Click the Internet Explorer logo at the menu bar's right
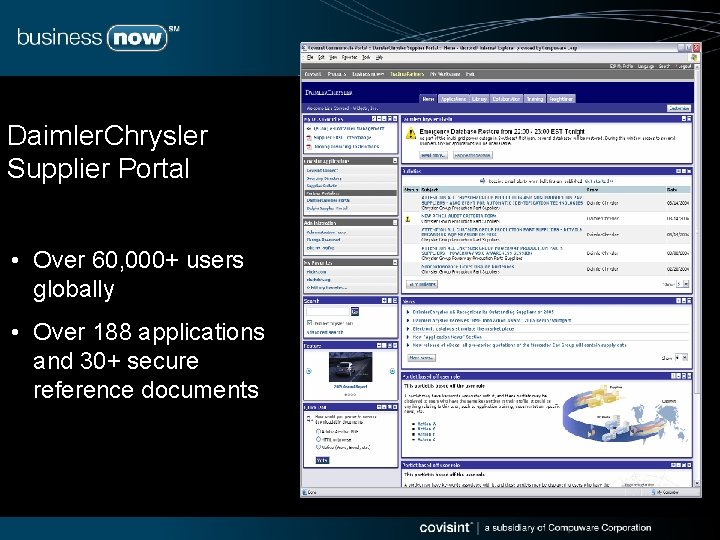The image size is (720, 540). tap(694, 57)
